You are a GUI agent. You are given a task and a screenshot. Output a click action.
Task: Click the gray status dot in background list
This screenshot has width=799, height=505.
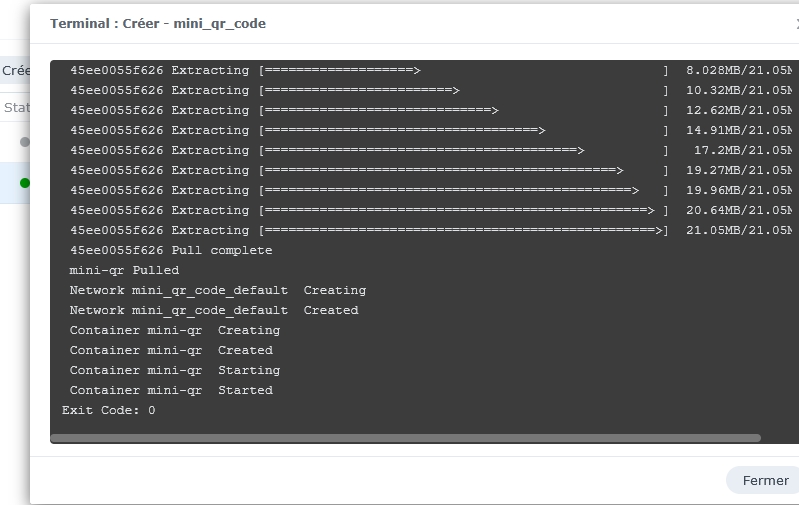25,142
